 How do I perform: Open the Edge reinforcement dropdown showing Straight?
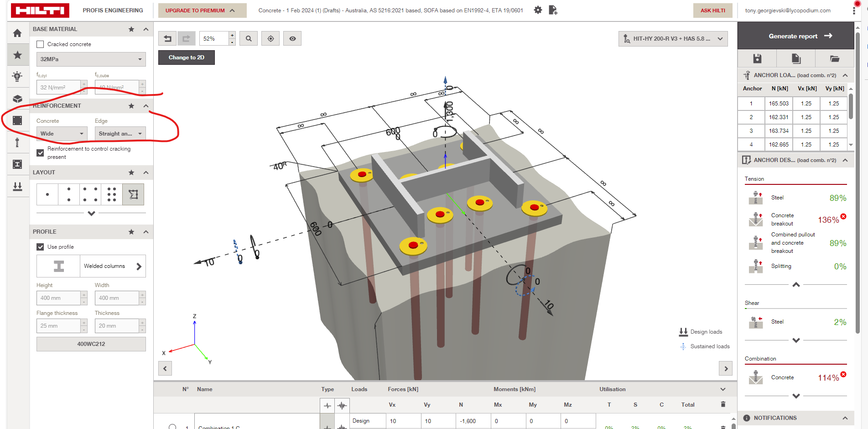coord(120,133)
